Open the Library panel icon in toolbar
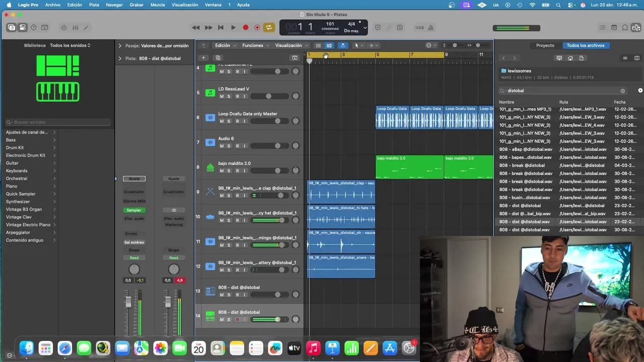644x362 pixels. (12, 27)
